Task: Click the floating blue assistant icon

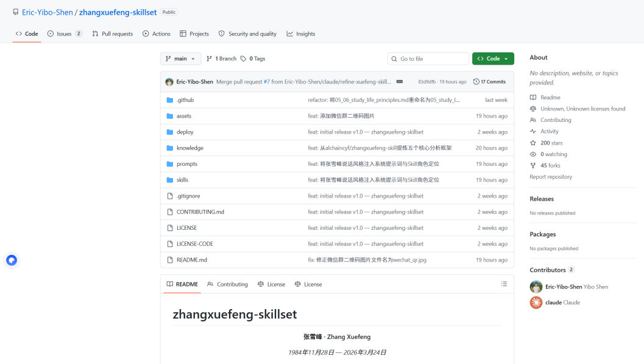Action: (12, 260)
